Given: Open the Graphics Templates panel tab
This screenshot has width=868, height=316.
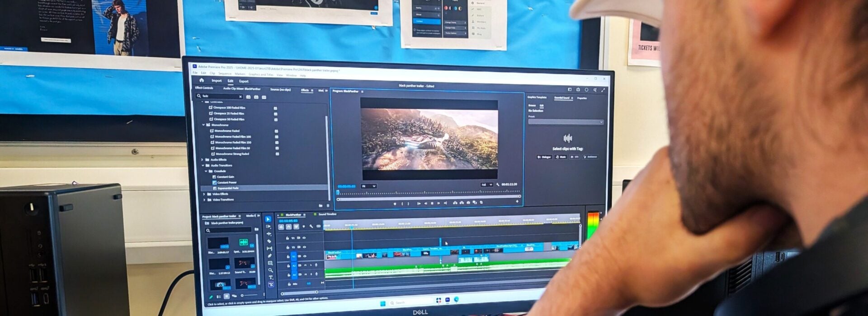Looking at the screenshot, I should pos(537,98).
